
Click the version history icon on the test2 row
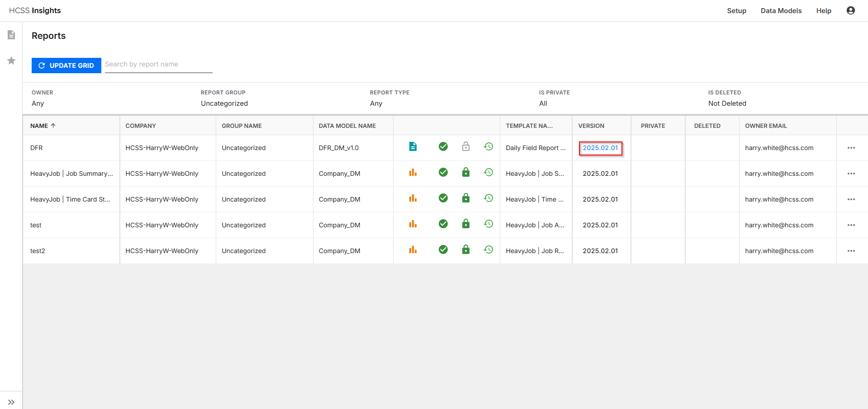click(x=489, y=249)
